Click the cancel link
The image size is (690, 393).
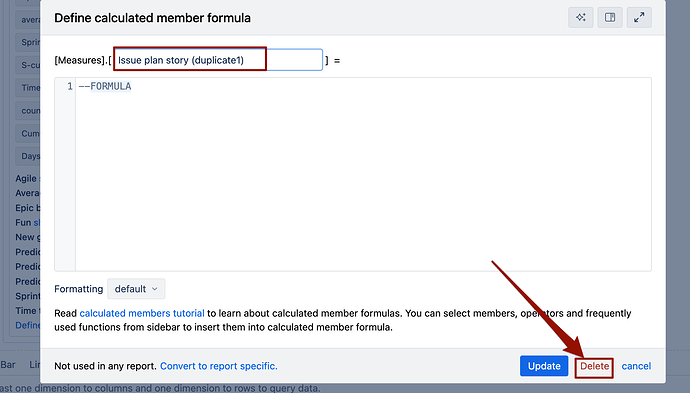(636, 366)
